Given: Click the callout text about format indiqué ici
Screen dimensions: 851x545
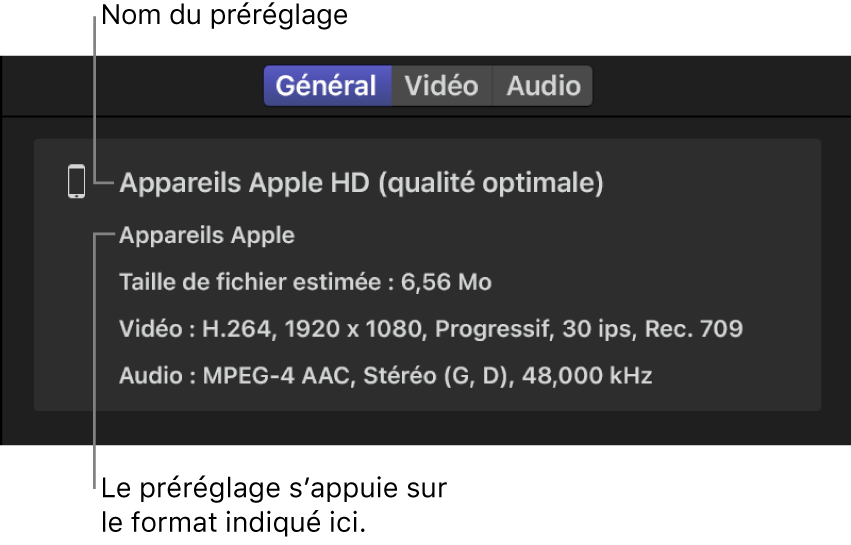Looking at the screenshot, I should [273, 505].
